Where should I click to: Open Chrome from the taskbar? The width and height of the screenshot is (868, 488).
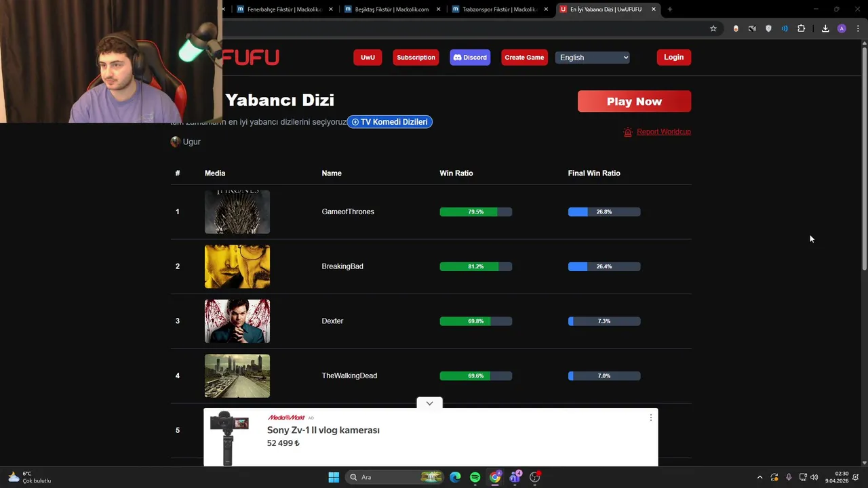(x=495, y=477)
